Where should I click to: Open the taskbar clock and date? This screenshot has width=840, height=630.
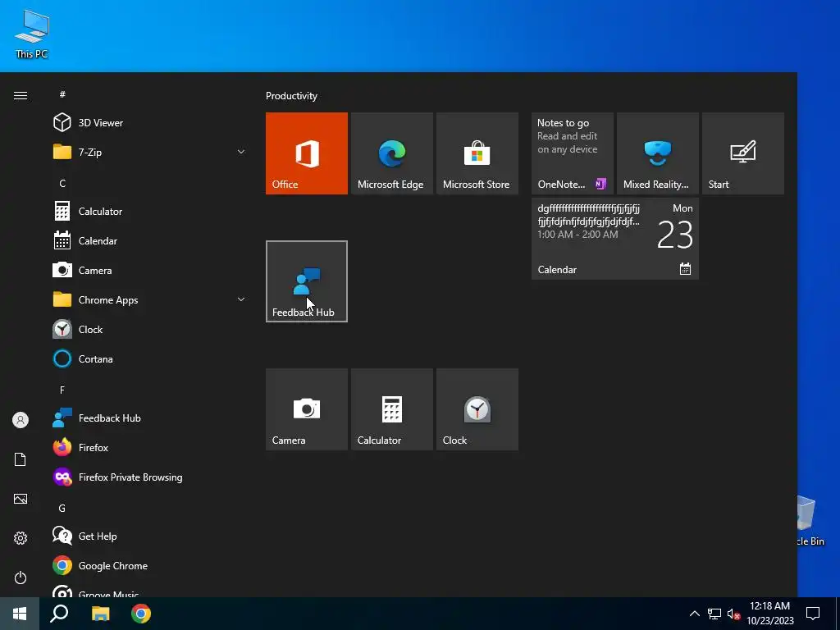coord(769,614)
